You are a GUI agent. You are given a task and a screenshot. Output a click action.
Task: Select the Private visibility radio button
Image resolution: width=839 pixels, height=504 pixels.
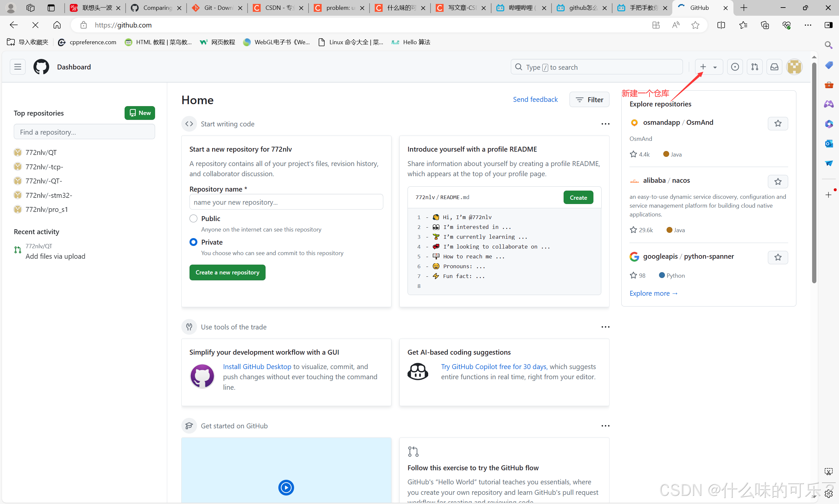(x=193, y=242)
